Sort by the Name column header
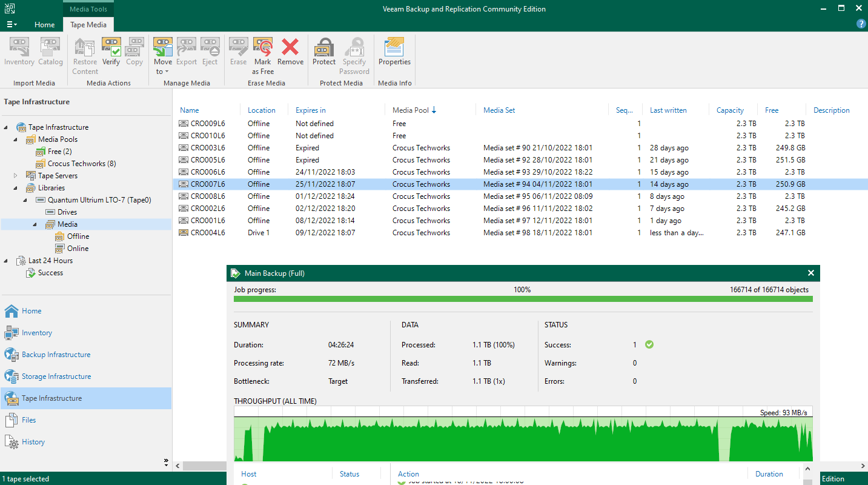Viewport: 868px width, 485px height. [190, 110]
